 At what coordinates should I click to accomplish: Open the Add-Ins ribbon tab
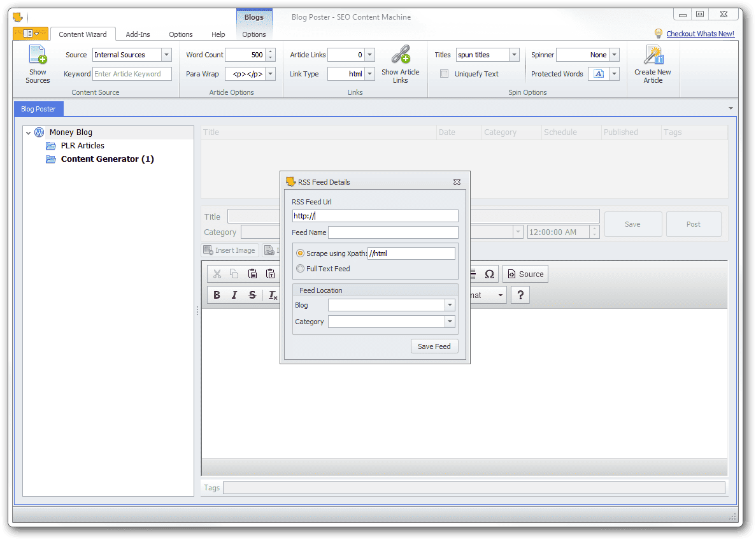(x=138, y=34)
